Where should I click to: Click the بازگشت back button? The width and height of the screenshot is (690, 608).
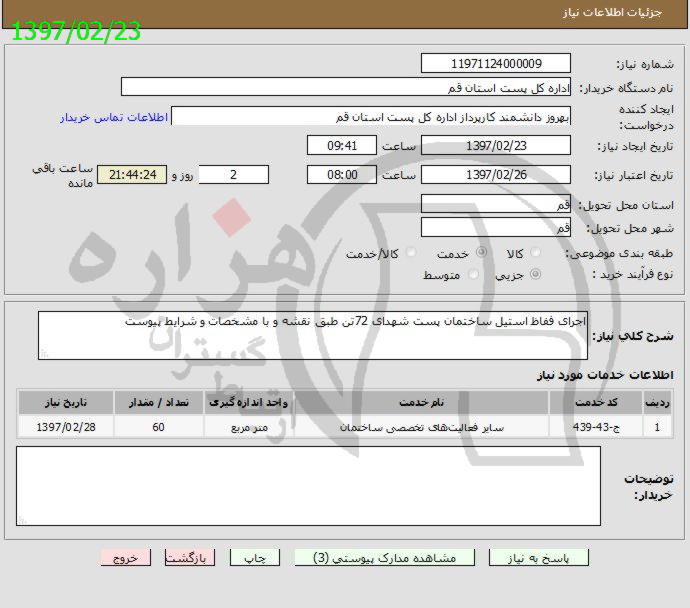[x=190, y=558]
